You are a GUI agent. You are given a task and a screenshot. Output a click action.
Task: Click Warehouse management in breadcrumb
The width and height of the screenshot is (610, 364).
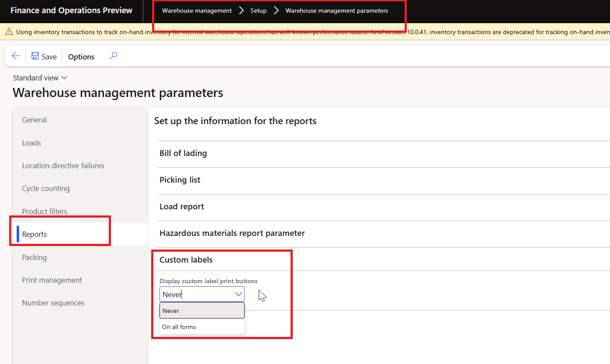[197, 10]
